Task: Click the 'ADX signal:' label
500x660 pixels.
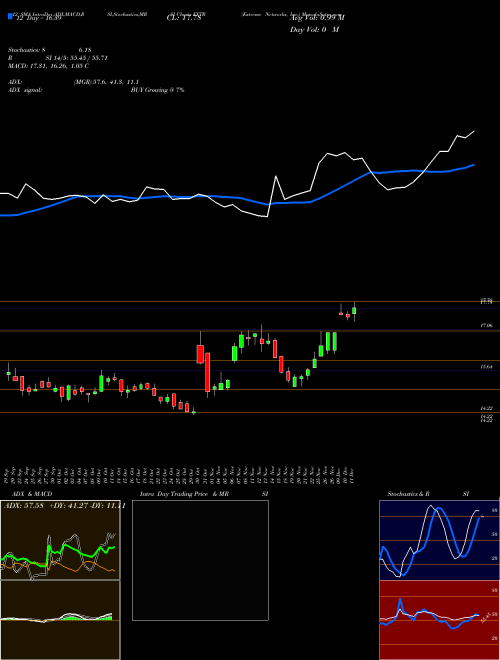Action: (25, 90)
